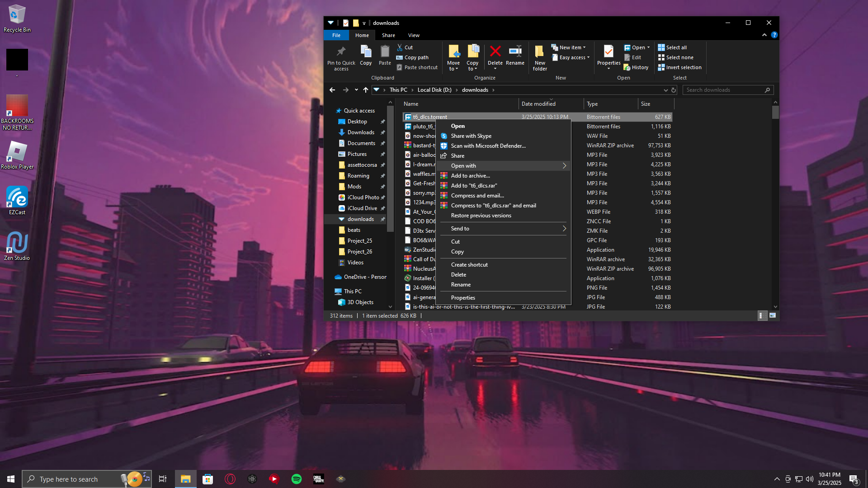868x488 pixels.
Task: Open the Move to dropdown
Action: (x=453, y=66)
